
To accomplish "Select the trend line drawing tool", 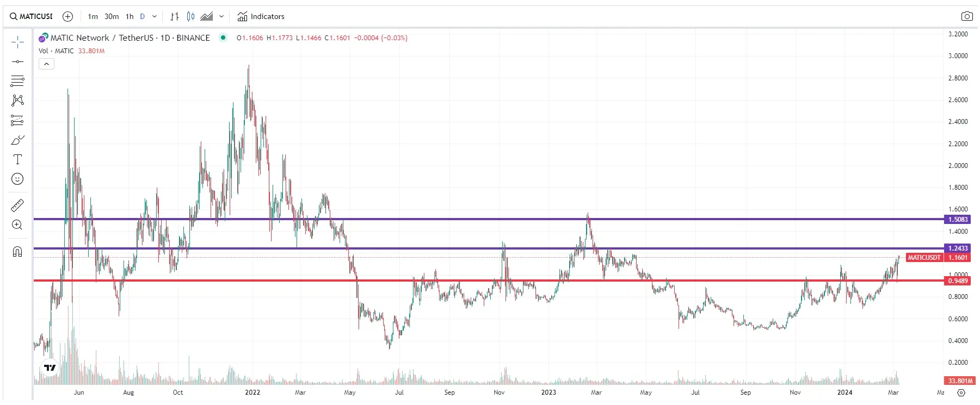I will tap(17, 61).
